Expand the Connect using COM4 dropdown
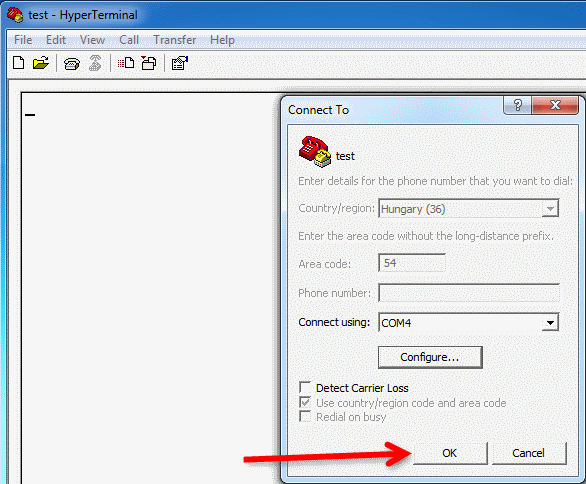586x484 pixels. point(550,323)
